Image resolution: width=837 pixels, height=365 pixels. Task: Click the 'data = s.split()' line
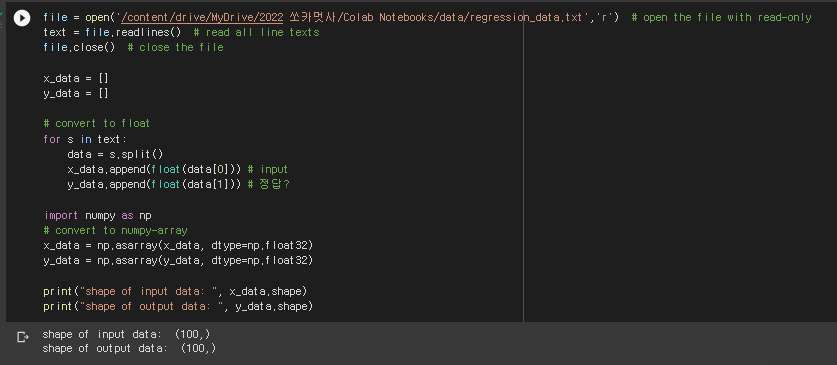pos(115,154)
